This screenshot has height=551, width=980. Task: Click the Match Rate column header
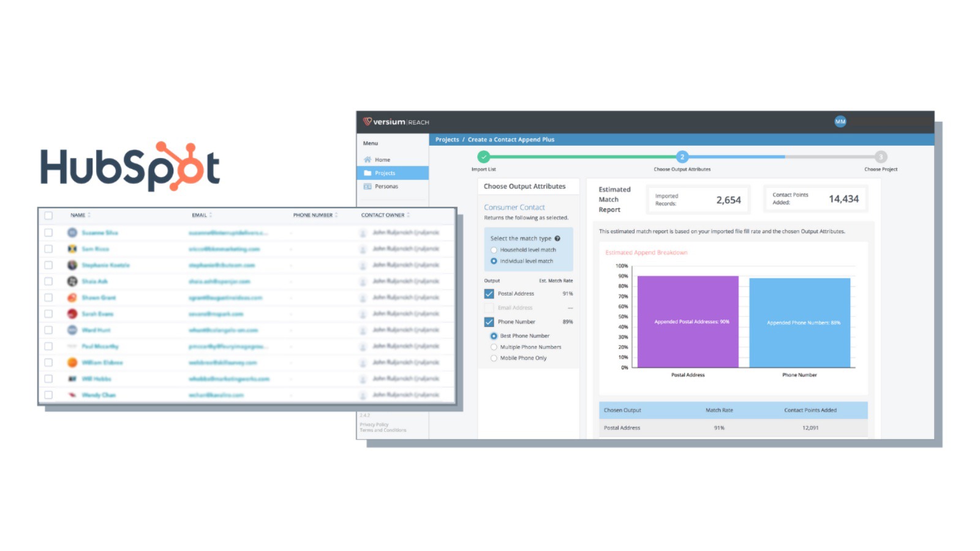[719, 410]
